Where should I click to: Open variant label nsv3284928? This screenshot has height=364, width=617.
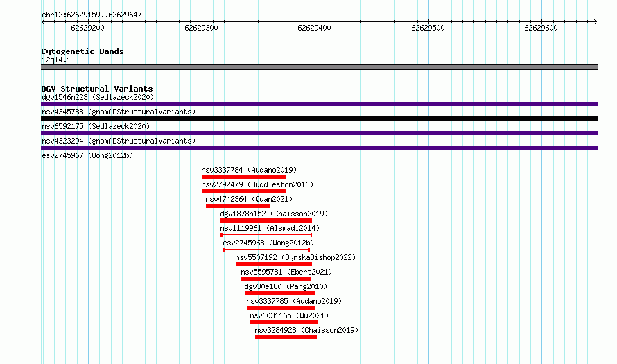[306, 330]
